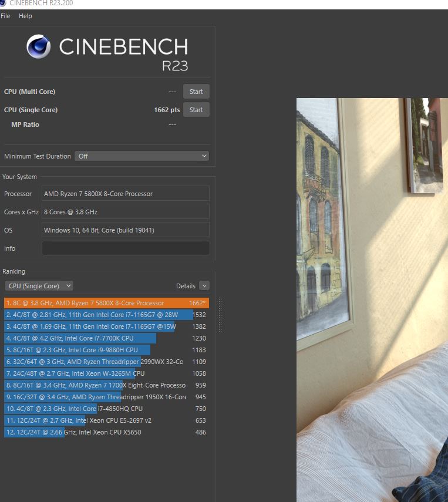Click the rendered room image preview
Image resolution: width=448 pixels, height=502 pixels.
point(372,299)
